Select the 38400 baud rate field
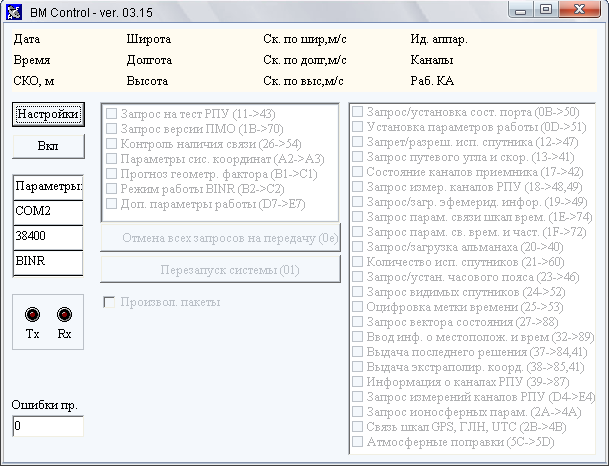Screen dimensions: 610x466 [x=48, y=237]
